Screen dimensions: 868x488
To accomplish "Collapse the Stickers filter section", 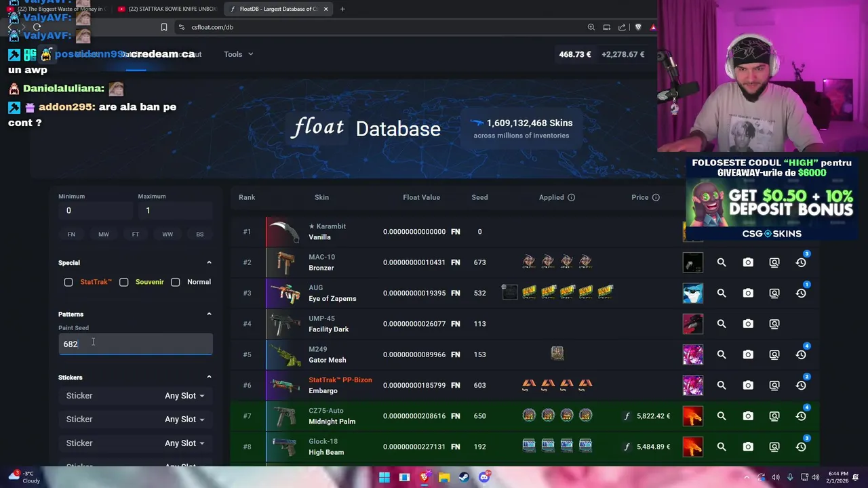I will pyautogui.click(x=209, y=377).
